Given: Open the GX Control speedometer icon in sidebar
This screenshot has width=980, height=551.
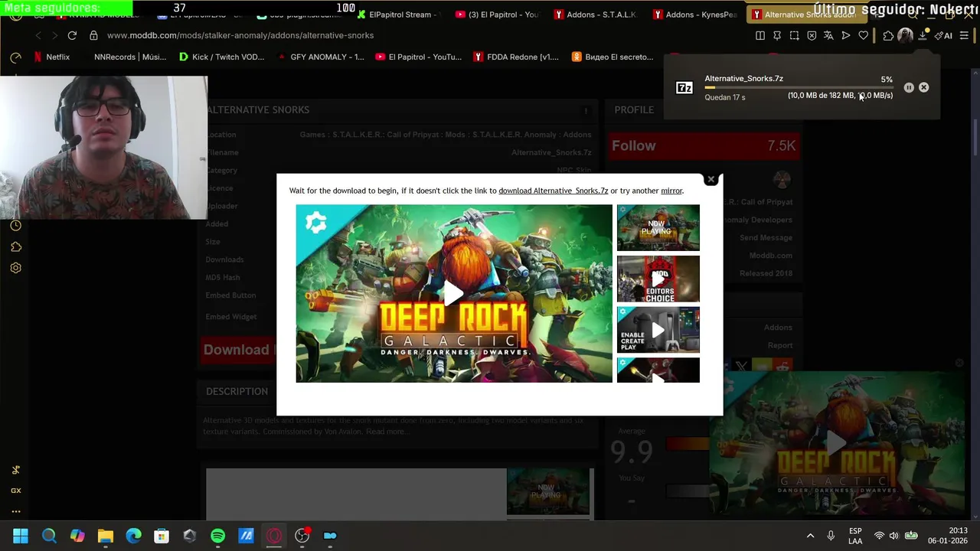Looking at the screenshot, I should 15,57.
